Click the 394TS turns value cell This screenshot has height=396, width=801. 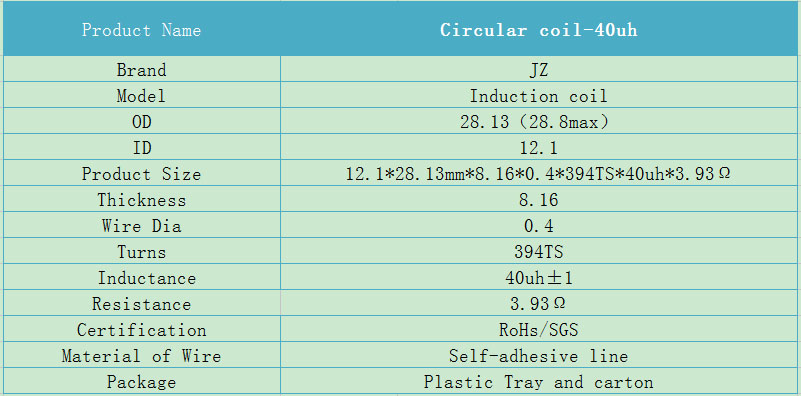tap(539, 252)
